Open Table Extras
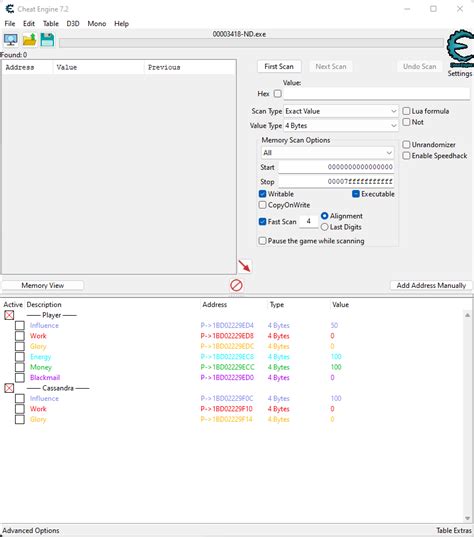The width and height of the screenshot is (474, 537). [x=454, y=530]
